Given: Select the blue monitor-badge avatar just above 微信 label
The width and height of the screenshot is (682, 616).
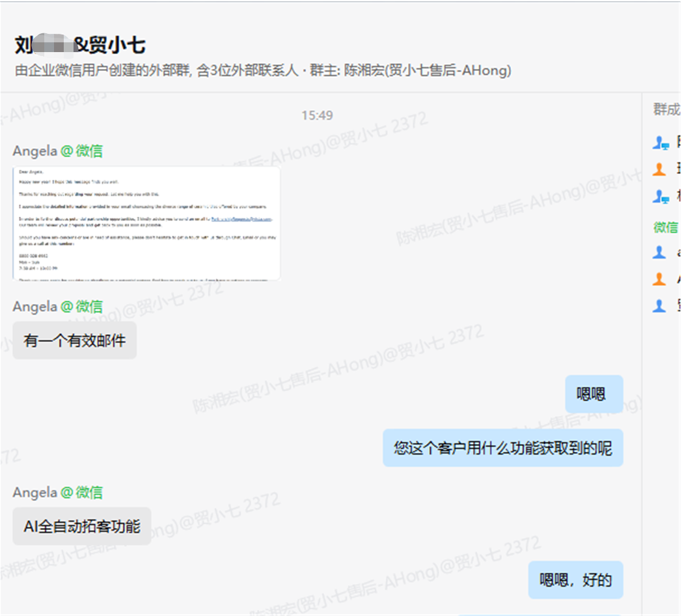Looking at the screenshot, I should coord(661,197).
